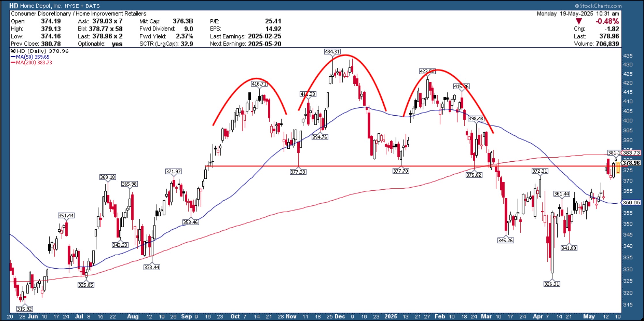
Task: Click the red MA(200) legend line marker
Action: pyautogui.click(x=13, y=63)
